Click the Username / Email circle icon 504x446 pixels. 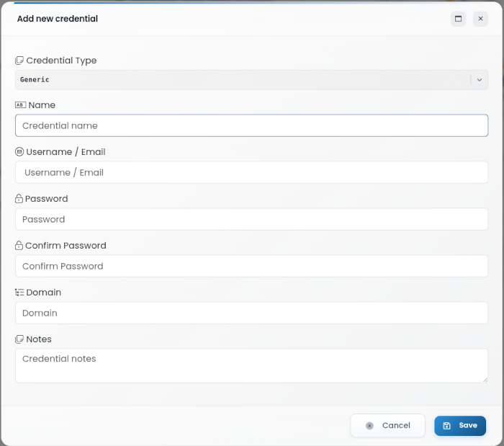(19, 152)
